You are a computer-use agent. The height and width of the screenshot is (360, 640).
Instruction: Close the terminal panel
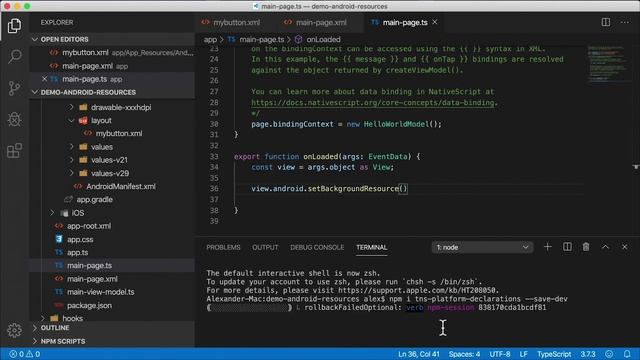(624, 247)
